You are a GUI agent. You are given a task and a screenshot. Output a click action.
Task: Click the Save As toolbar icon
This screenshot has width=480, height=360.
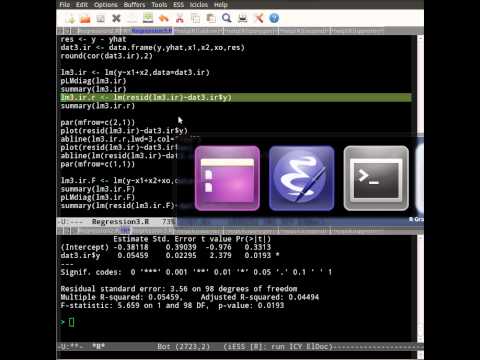(148, 18)
